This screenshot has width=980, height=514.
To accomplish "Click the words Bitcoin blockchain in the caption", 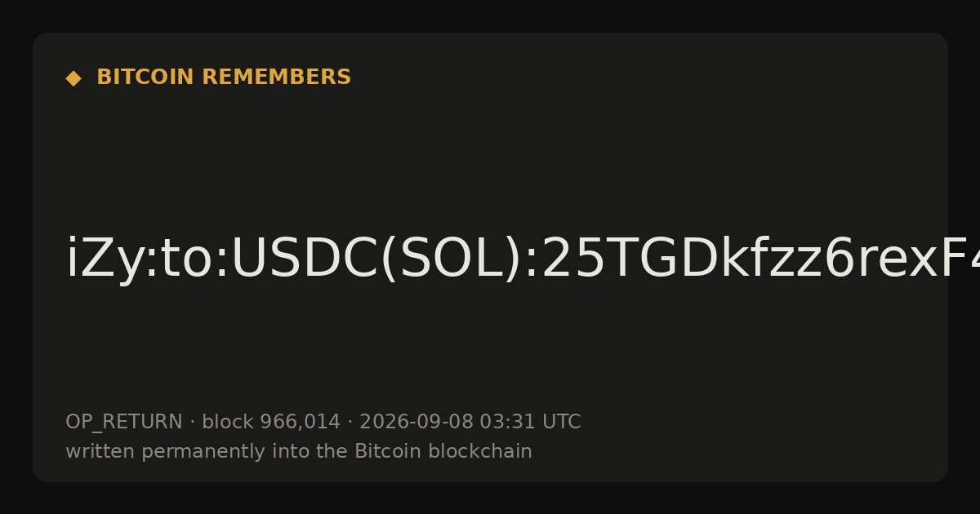I will 443,452.
